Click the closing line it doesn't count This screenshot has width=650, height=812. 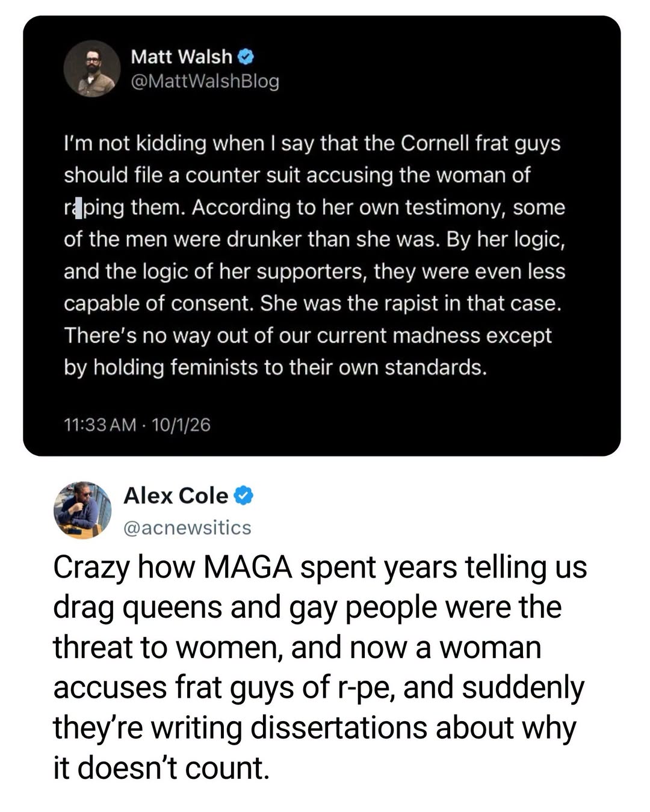pos(161,768)
